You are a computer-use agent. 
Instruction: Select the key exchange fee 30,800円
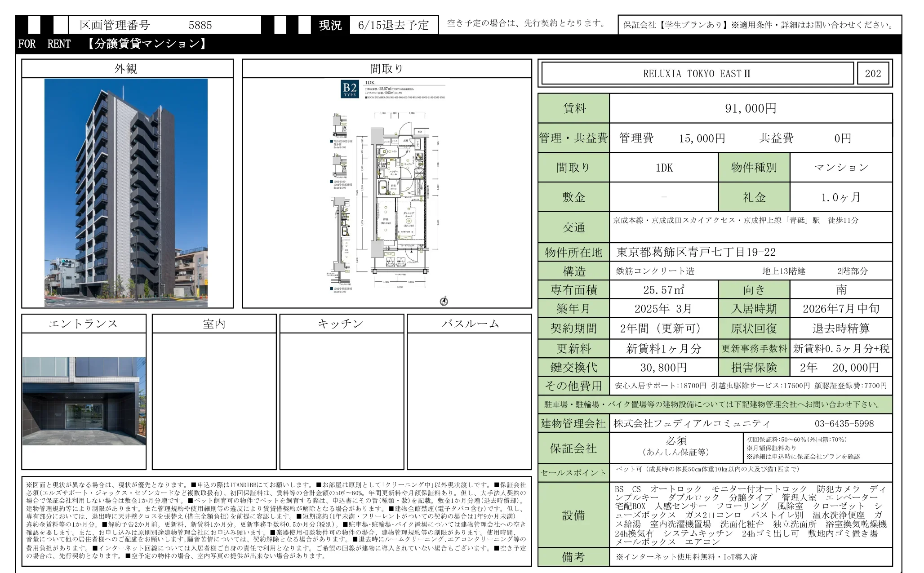(663, 368)
